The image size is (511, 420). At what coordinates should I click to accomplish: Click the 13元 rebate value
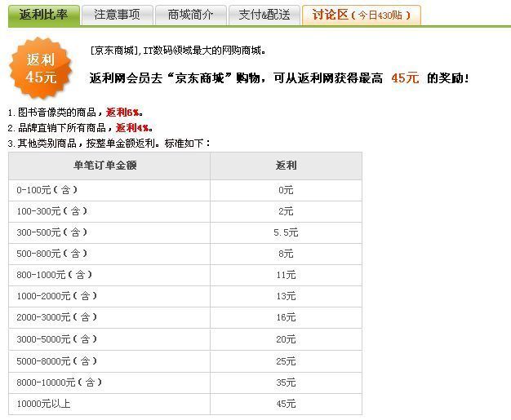pos(286,296)
